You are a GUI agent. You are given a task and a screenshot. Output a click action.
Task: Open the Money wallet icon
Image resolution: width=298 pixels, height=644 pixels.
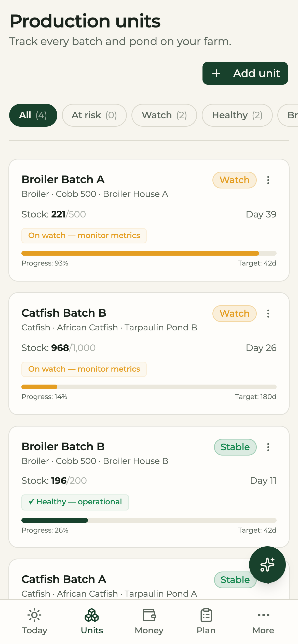tap(149, 615)
